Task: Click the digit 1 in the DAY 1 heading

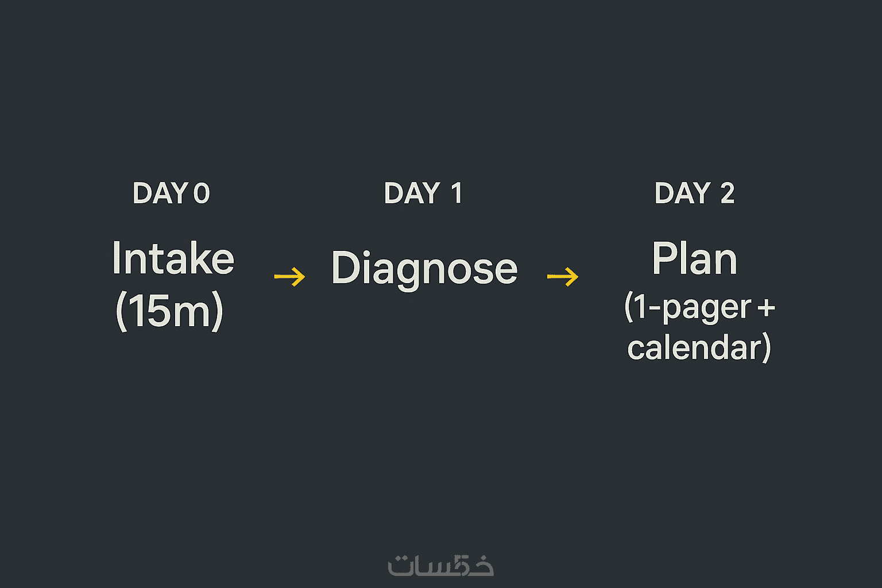Action: (x=457, y=194)
